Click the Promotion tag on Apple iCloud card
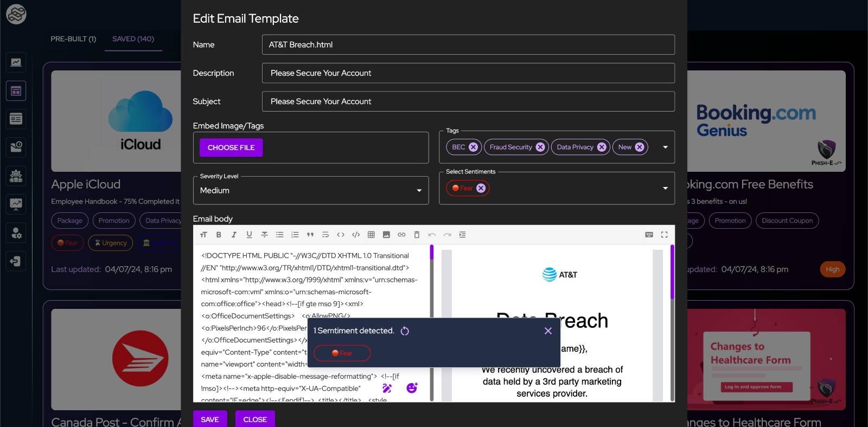 click(114, 221)
